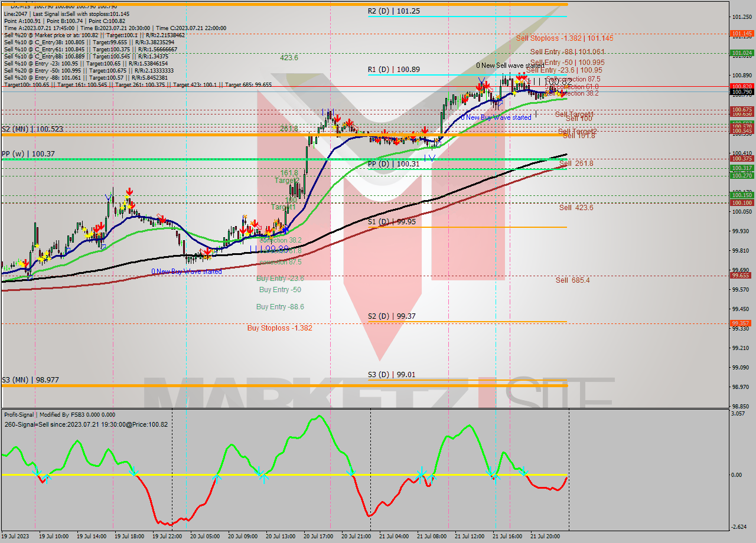
Task: Select the Sell 423.6 target label
Action: point(576,208)
